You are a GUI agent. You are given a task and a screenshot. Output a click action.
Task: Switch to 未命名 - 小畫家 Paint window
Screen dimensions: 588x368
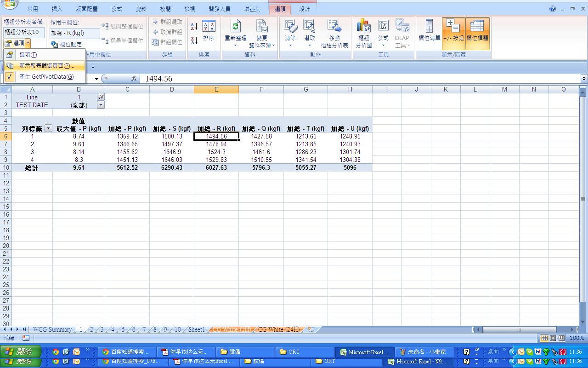(424, 352)
